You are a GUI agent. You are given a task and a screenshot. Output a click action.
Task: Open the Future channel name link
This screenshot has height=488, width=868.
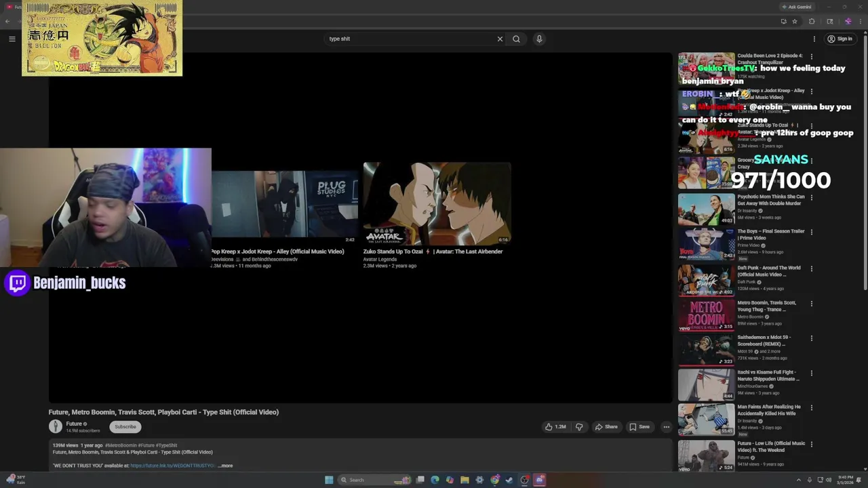point(74,424)
